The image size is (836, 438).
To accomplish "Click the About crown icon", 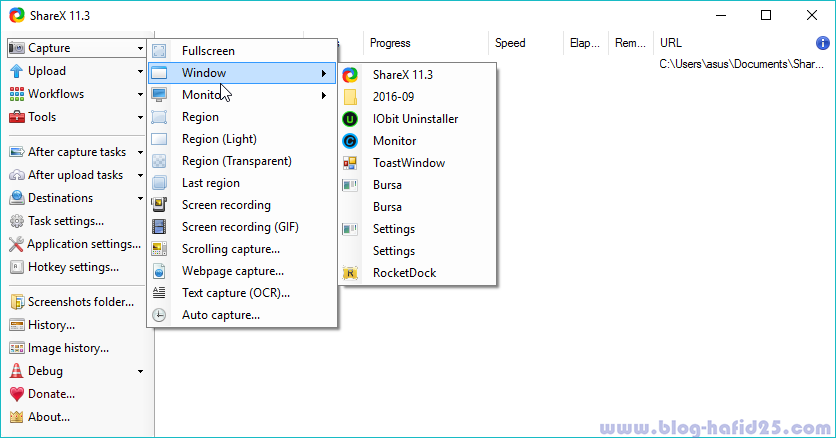I will (x=17, y=417).
